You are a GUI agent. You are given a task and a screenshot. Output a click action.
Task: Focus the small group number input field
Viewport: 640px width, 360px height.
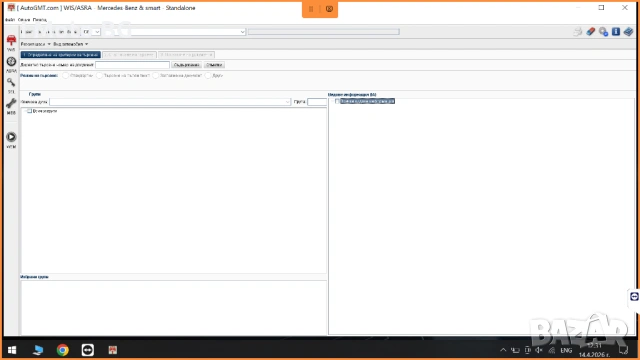pos(317,102)
